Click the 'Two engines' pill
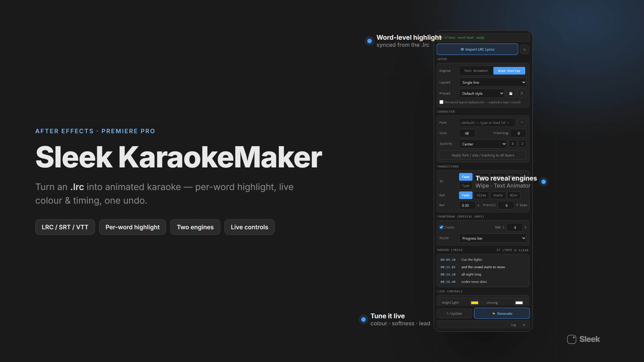 195,227
